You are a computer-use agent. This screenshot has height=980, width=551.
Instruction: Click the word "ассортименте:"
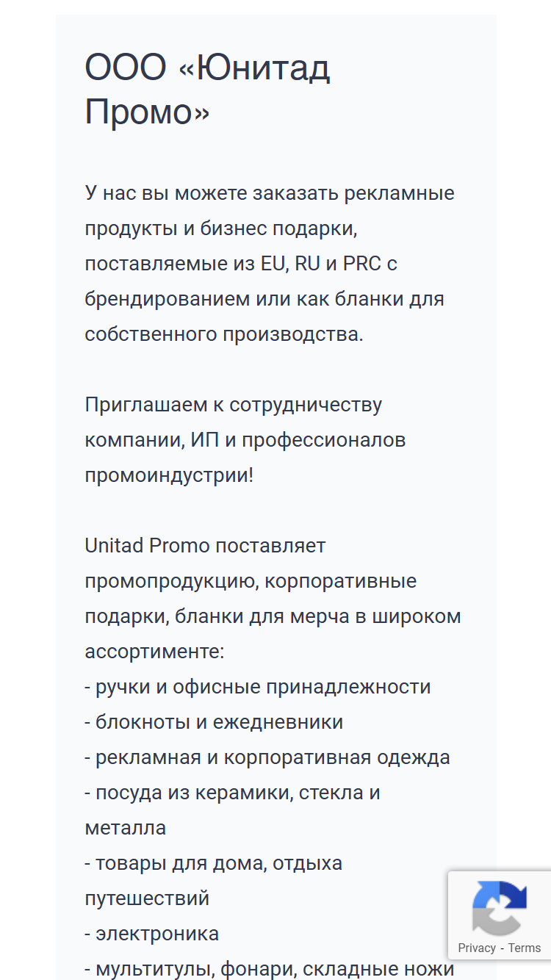tap(154, 652)
